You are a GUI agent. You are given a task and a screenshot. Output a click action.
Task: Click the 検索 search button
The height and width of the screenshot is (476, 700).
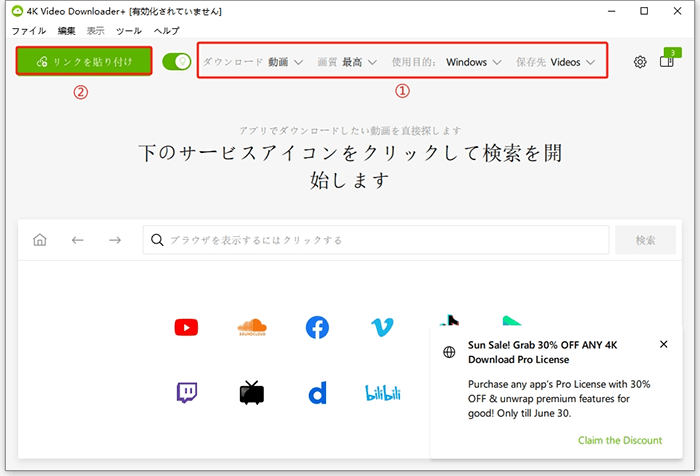646,240
